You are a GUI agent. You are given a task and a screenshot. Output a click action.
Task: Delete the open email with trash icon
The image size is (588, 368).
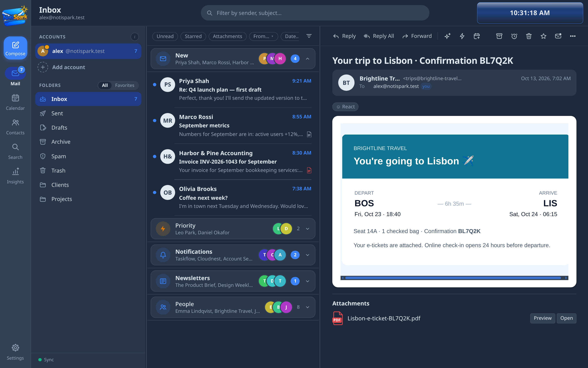pyautogui.click(x=529, y=36)
